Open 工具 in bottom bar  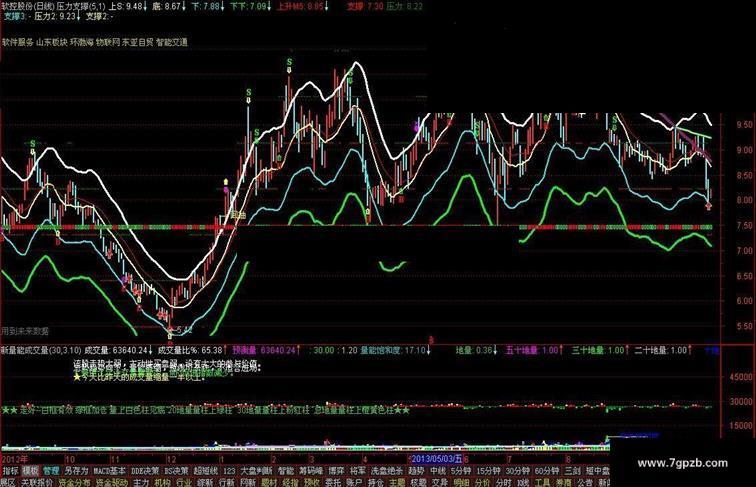pos(542,483)
